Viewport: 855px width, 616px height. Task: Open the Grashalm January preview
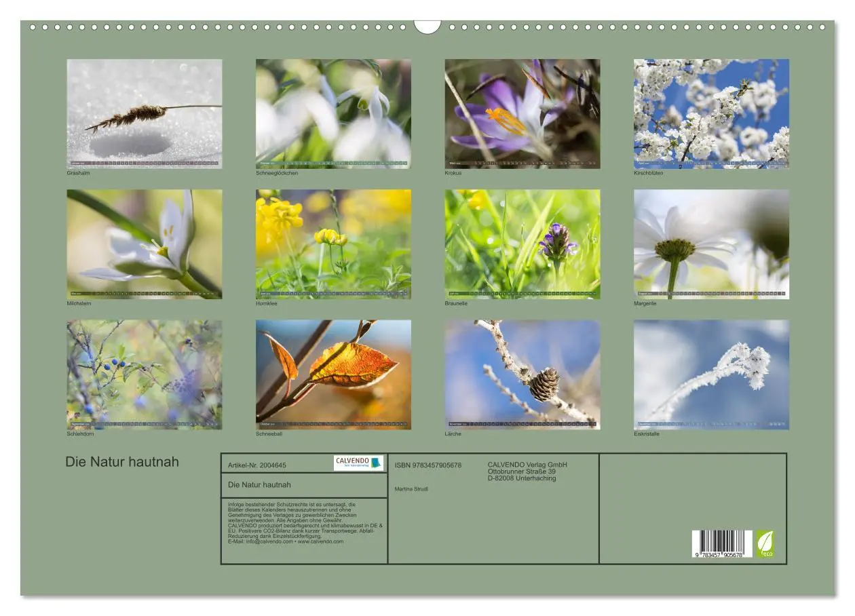click(143, 112)
